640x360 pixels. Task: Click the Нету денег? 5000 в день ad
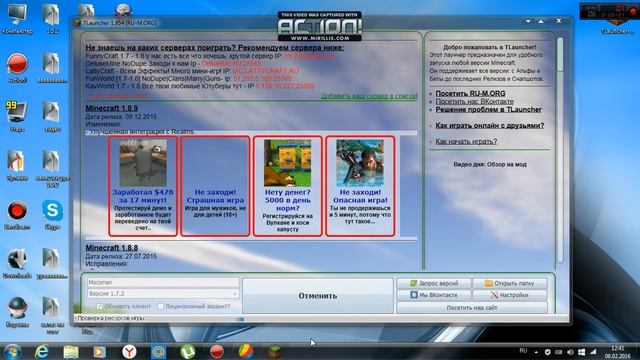(287, 186)
